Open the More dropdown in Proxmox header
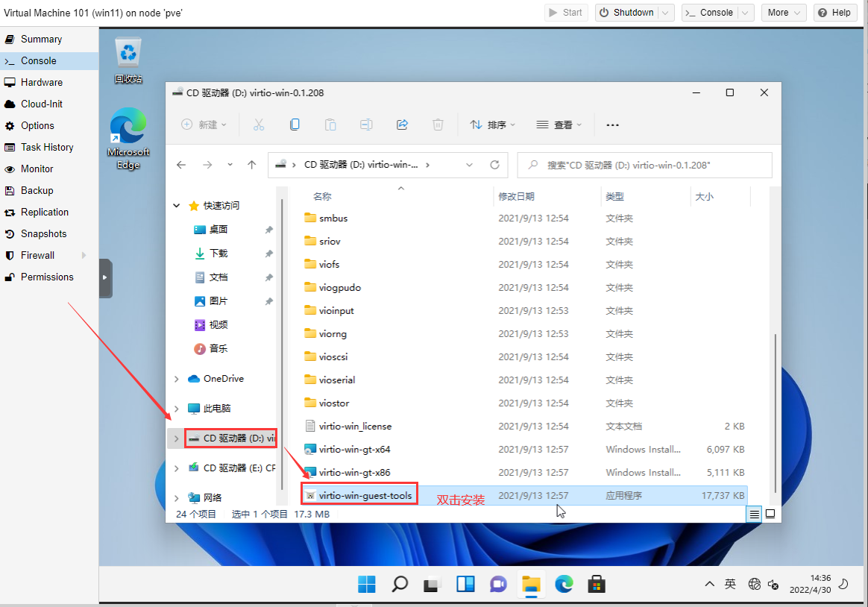 (x=784, y=13)
